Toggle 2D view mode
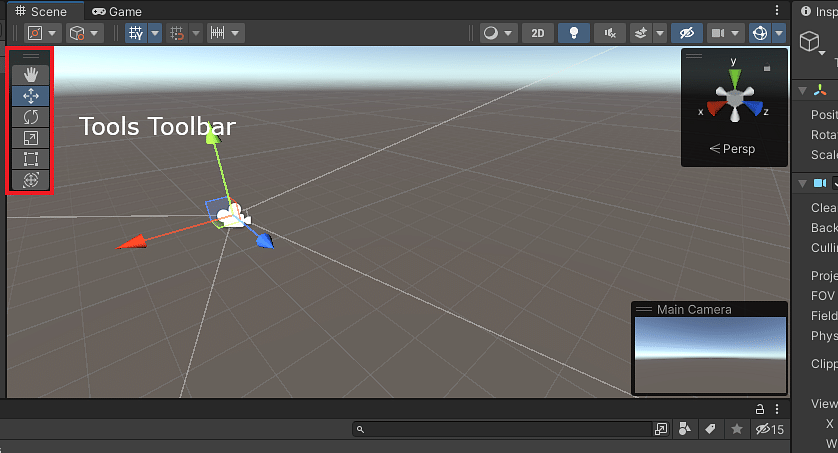The height and width of the screenshot is (453, 838). click(538, 33)
